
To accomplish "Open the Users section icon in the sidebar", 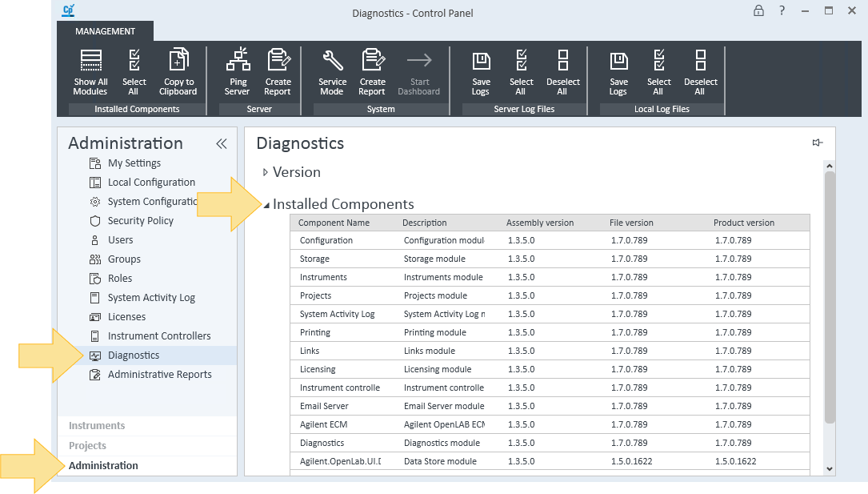I will coord(94,239).
